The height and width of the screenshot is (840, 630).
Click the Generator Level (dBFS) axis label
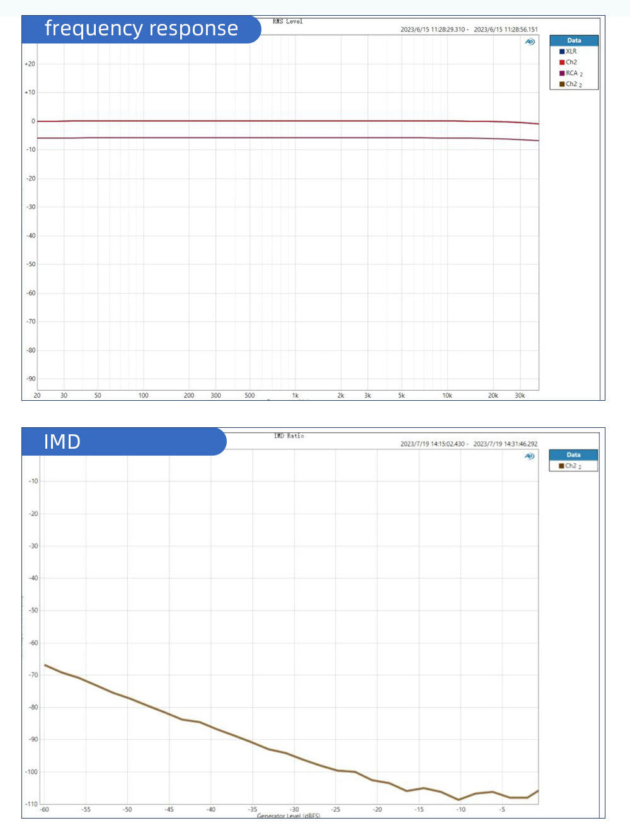289,816
